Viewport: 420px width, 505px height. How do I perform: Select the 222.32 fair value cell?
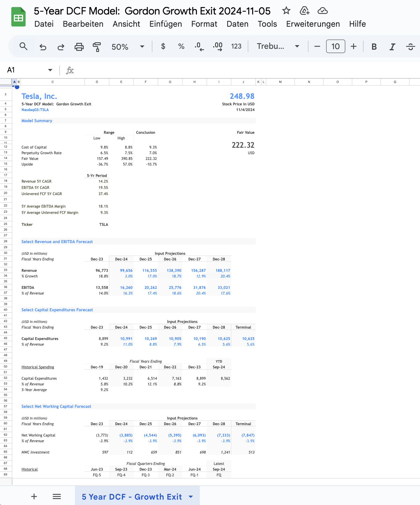243,145
